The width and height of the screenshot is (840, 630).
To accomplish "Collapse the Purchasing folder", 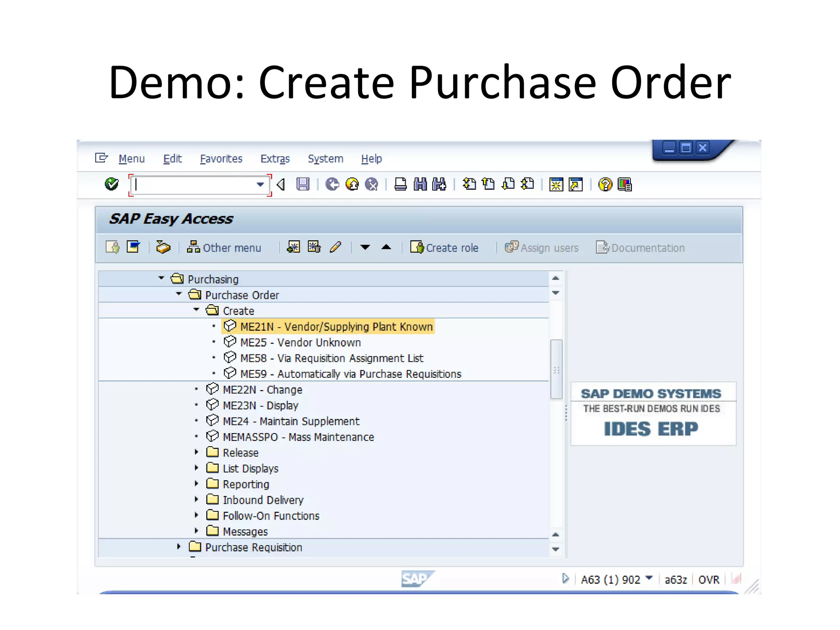I will click(161, 278).
